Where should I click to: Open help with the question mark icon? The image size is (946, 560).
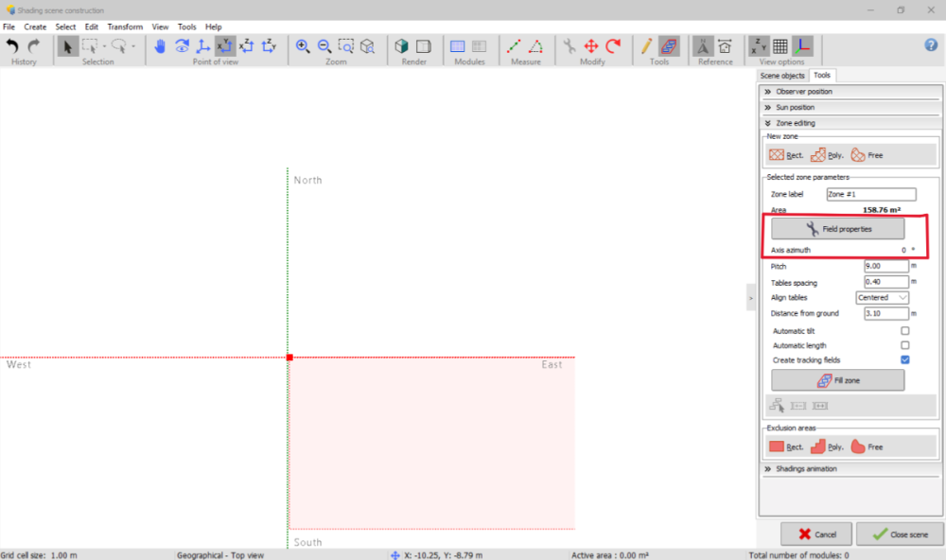point(931,45)
